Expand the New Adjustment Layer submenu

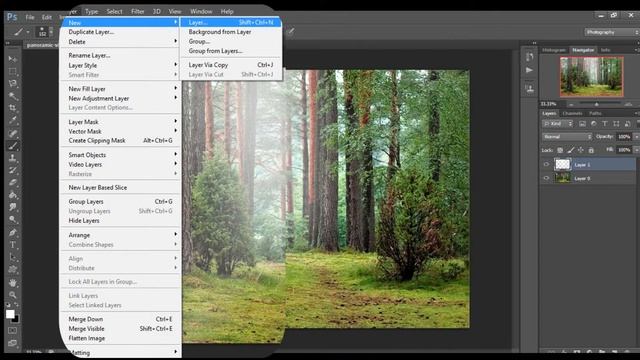tap(120, 98)
